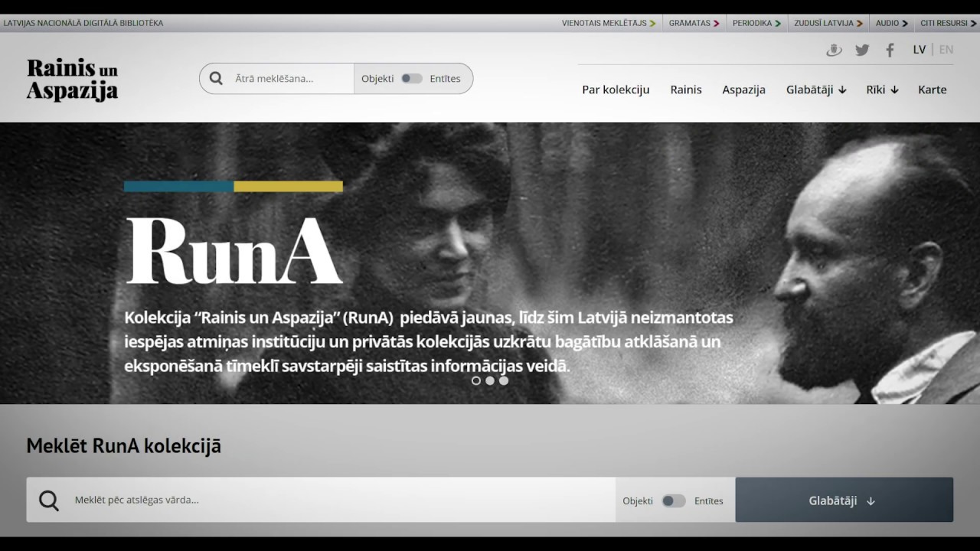Select the second carousel slide dot
The height and width of the screenshot is (551, 980).
[x=490, y=380]
